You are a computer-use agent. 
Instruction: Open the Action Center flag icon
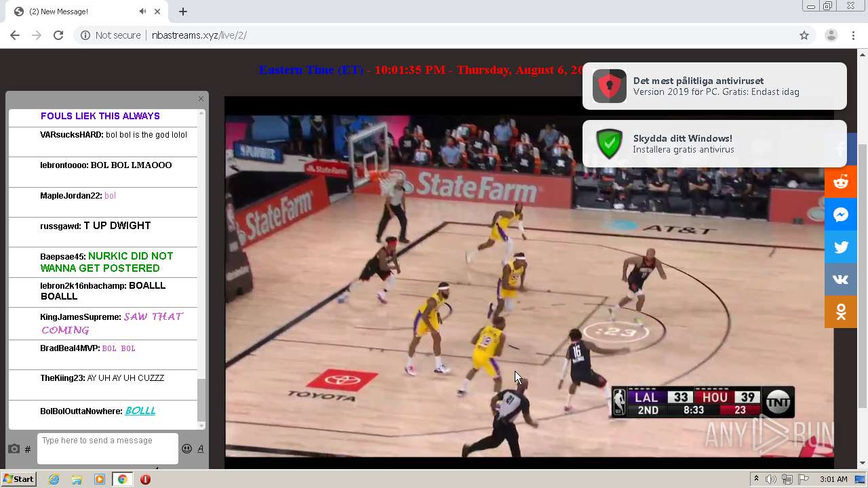click(x=802, y=479)
